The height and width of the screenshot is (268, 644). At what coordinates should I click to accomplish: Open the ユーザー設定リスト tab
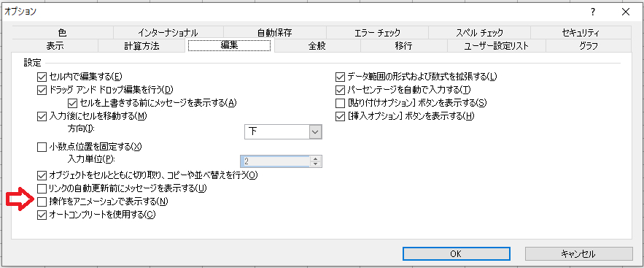[x=496, y=45]
